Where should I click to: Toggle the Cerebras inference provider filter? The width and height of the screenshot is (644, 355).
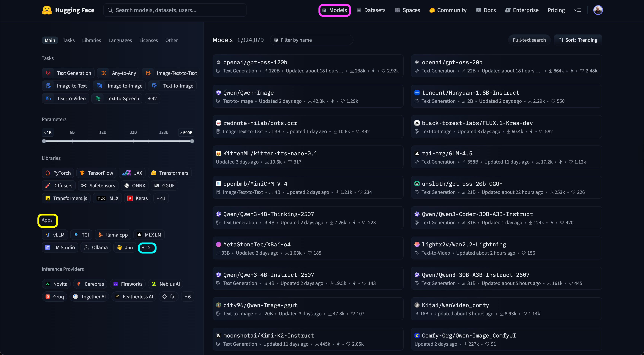[x=90, y=284]
